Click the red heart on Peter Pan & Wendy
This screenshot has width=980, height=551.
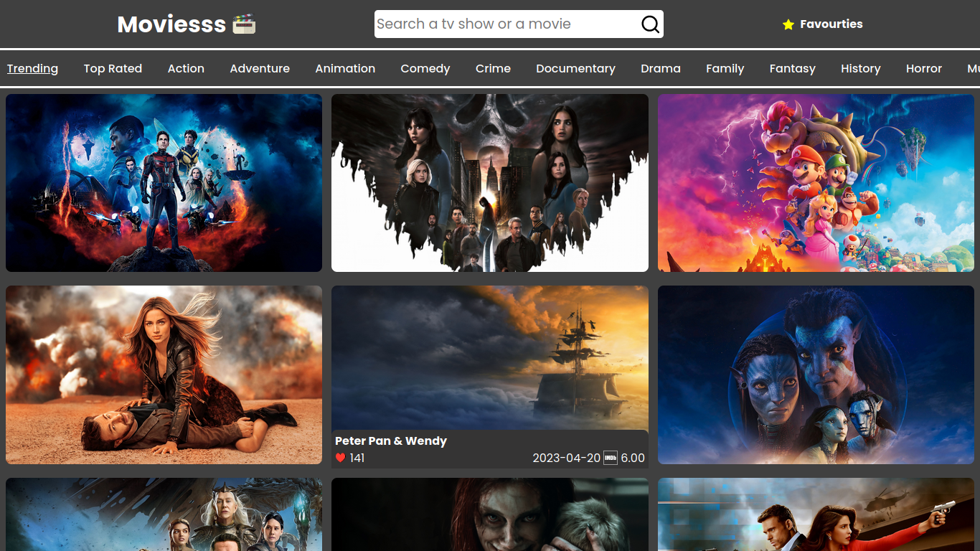pos(340,458)
